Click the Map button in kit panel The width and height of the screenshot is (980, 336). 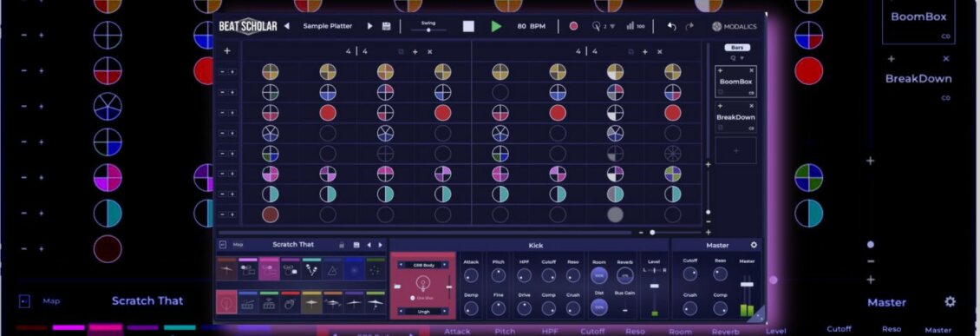coord(238,245)
